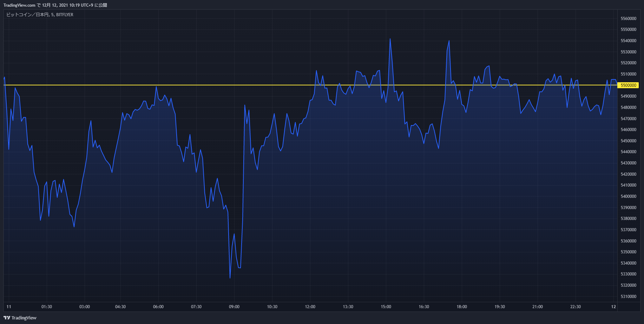Click the 5480000 price axis label
Image resolution: width=644 pixels, height=324 pixels.
coord(629,108)
